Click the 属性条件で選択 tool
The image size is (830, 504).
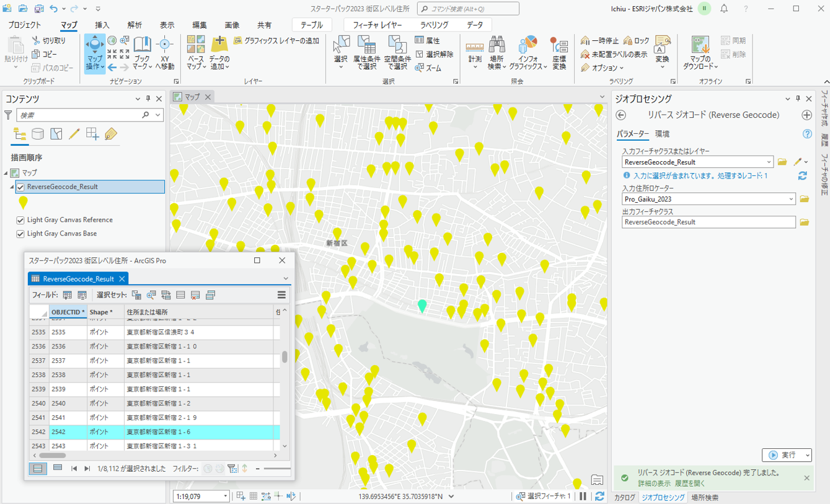pyautogui.click(x=366, y=53)
